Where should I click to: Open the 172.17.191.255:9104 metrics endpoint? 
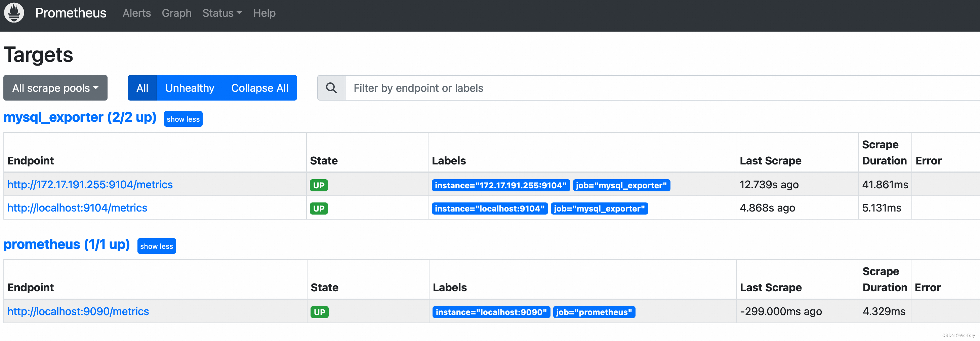(x=90, y=185)
